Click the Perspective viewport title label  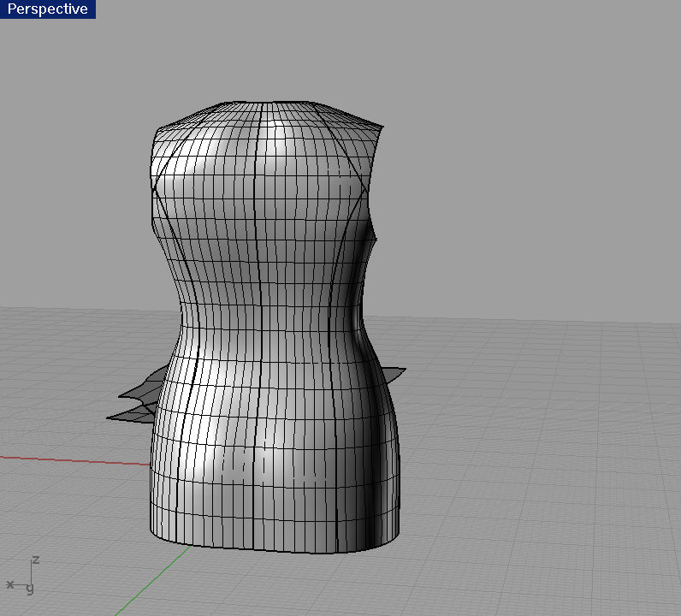pos(47,9)
